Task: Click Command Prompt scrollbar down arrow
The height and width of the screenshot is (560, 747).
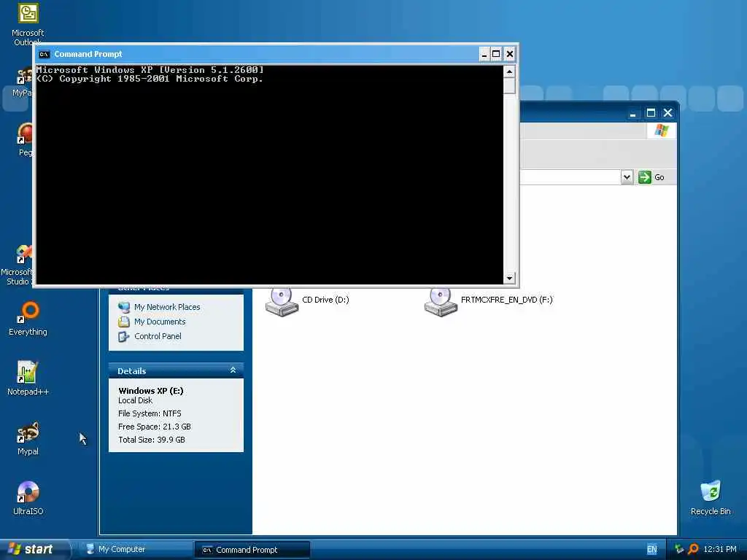Action: pos(509,278)
